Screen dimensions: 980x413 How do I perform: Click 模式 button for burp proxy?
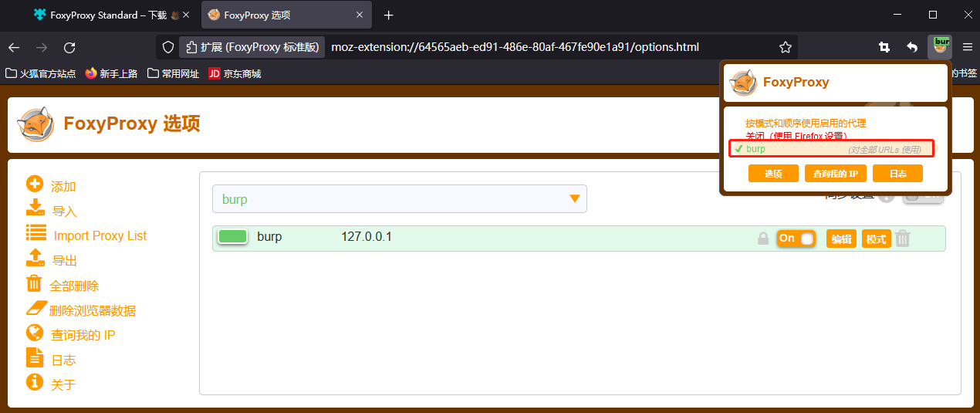877,239
